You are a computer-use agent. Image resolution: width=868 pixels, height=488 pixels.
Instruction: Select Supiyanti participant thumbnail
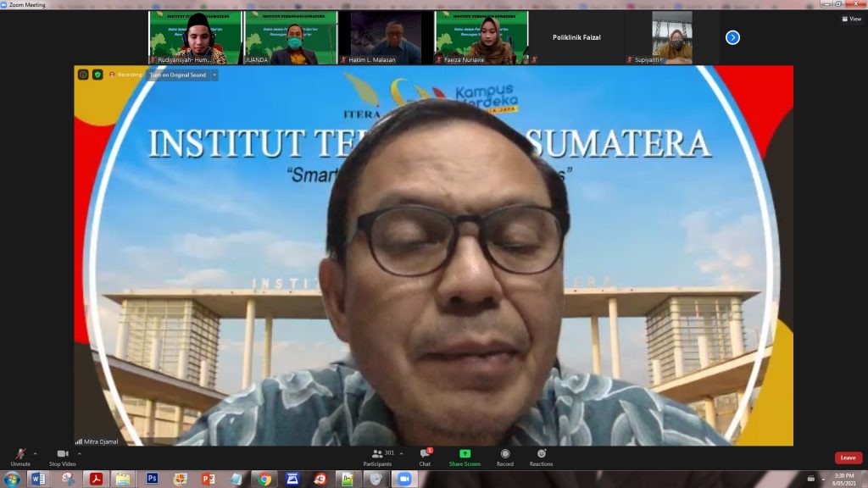pos(672,37)
